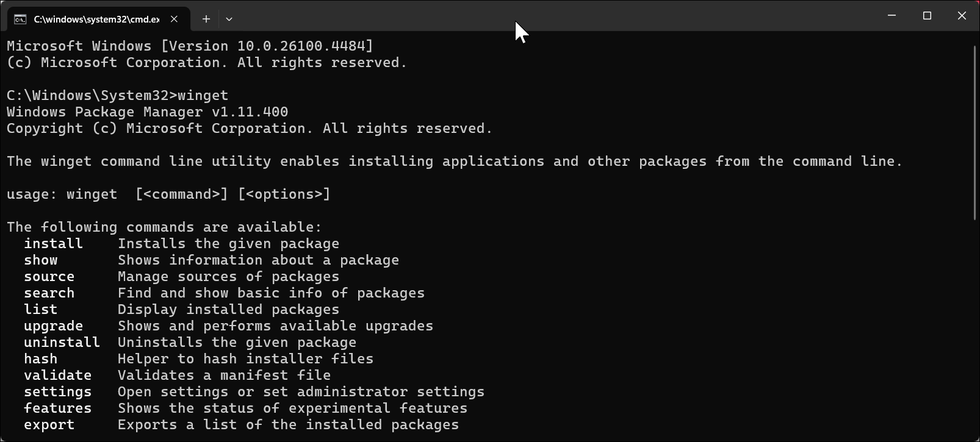
Task: Click 'Find and show basic info of packages'
Action: tap(271, 293)
